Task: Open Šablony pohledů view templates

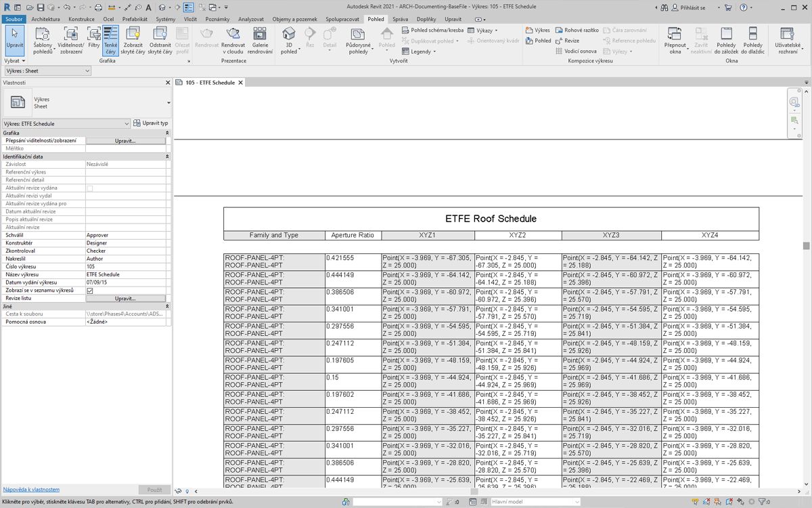Action: tap(43, 41)
